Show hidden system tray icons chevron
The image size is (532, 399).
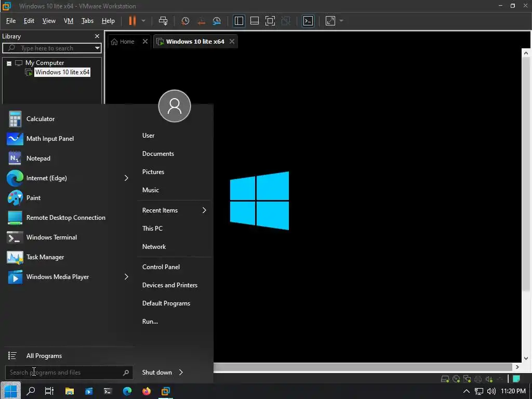click(x=467, y=391)
